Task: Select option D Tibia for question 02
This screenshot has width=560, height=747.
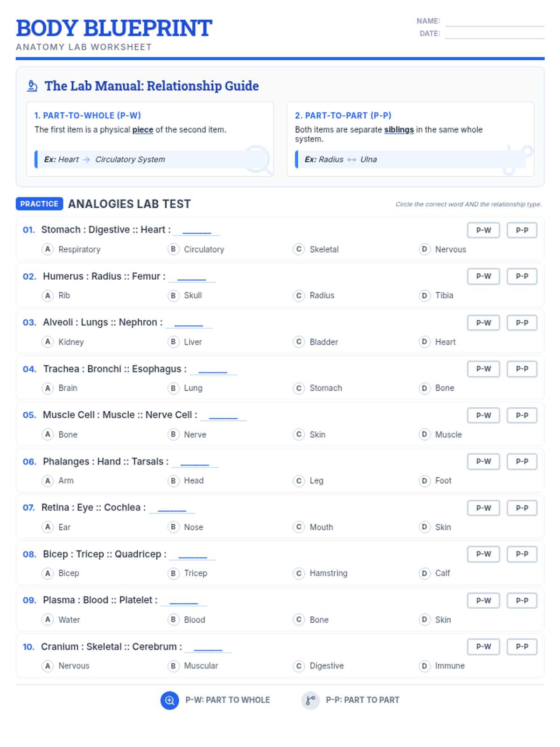Action: (x=436, y=296)
